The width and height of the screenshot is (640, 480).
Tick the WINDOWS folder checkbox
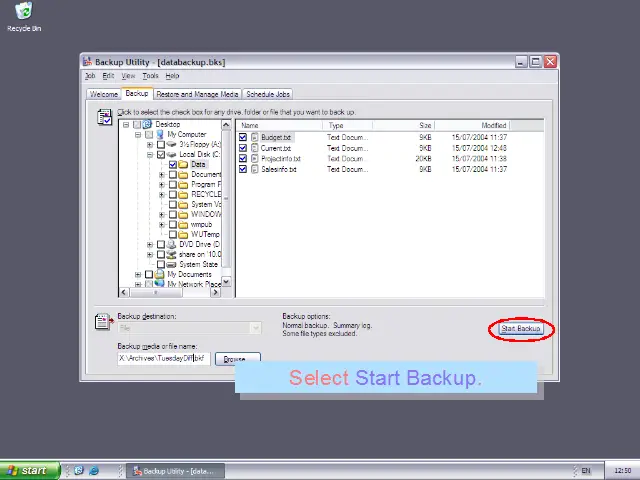(173, 214)
